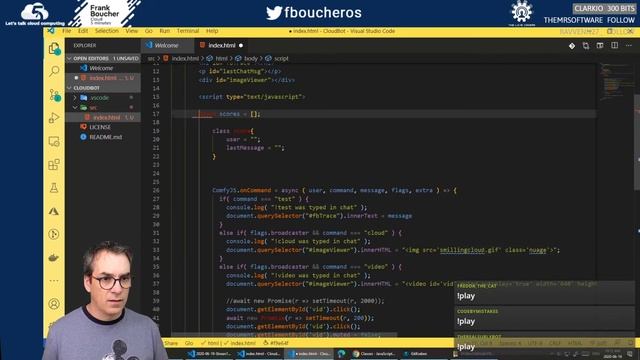Open the Remote Explorer view
The image size is (640, 360).
[x=54, y=141]
